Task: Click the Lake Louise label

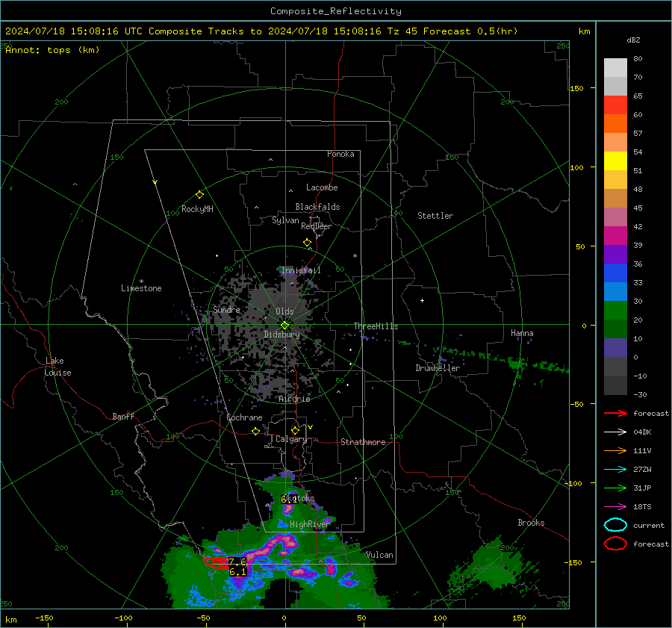Action: pyautogui.click(x=58, y=367)
